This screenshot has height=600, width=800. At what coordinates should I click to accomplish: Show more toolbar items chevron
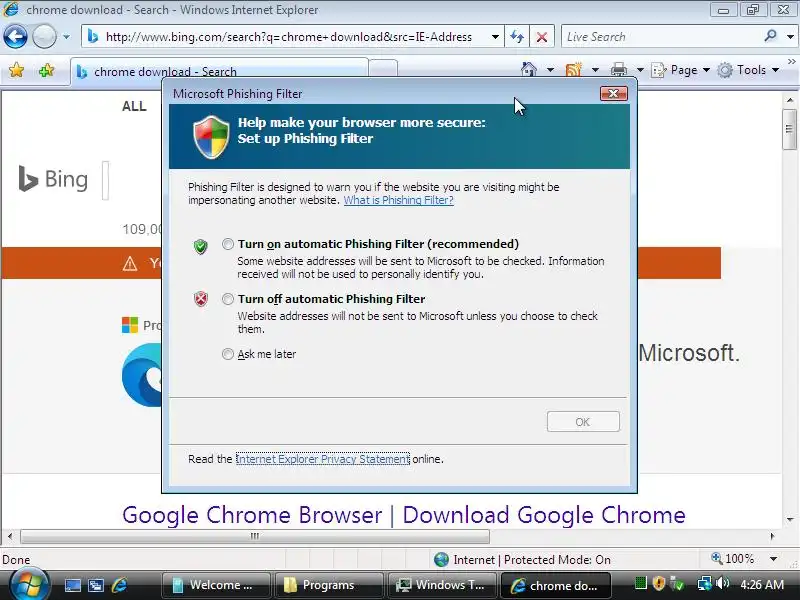792,62
